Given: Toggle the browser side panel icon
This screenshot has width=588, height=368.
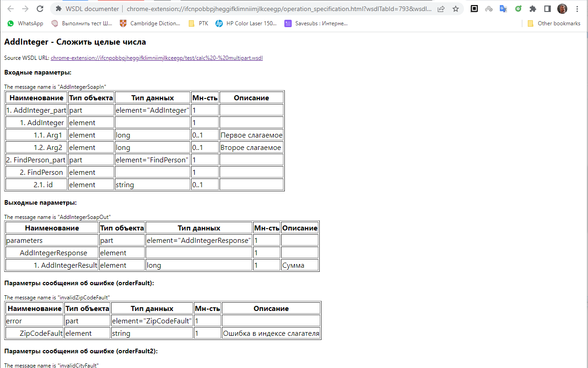Looking at the screenshot, I should (x=548, y=9).
